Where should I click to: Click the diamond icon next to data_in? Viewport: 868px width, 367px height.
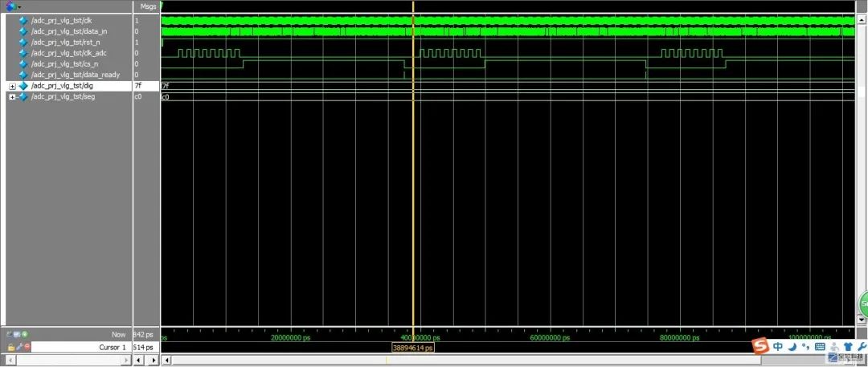(23, 31)
